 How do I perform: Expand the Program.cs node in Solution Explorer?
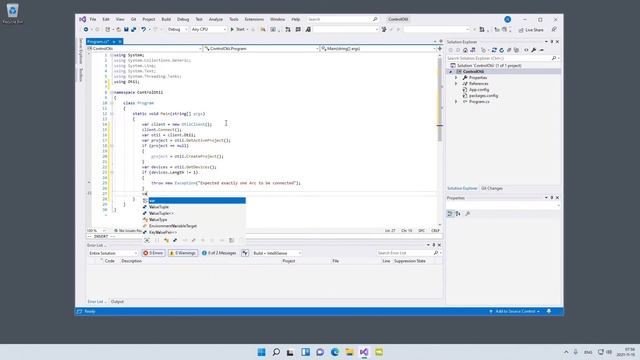(456, 102)
